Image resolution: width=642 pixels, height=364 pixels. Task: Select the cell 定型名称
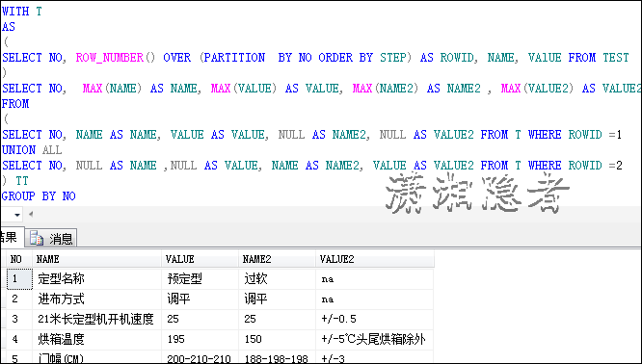(97, 279)
